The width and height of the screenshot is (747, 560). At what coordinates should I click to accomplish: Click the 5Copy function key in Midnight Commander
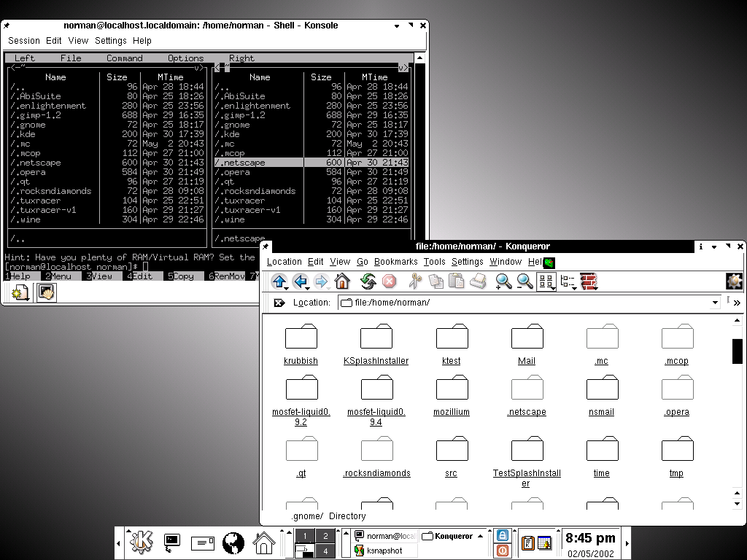[x=180, y=276]
